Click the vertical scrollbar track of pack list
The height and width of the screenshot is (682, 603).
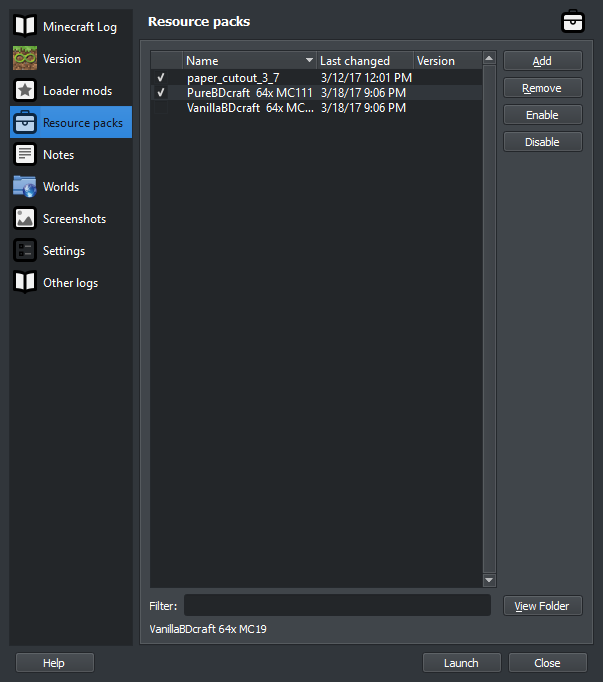(x=489, y=319)
